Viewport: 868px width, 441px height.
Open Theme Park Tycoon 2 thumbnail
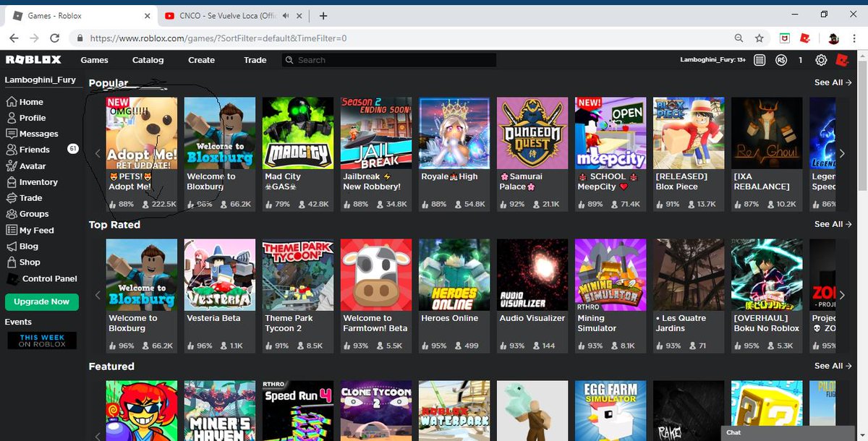pyautogui.click(x=298, y=274)
